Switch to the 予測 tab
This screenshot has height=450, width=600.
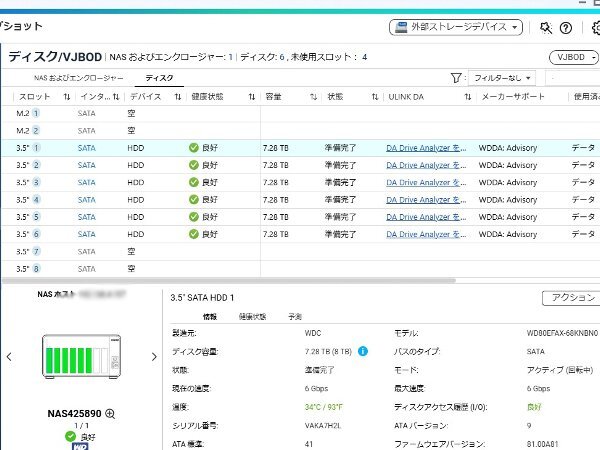tap(295, 316)
